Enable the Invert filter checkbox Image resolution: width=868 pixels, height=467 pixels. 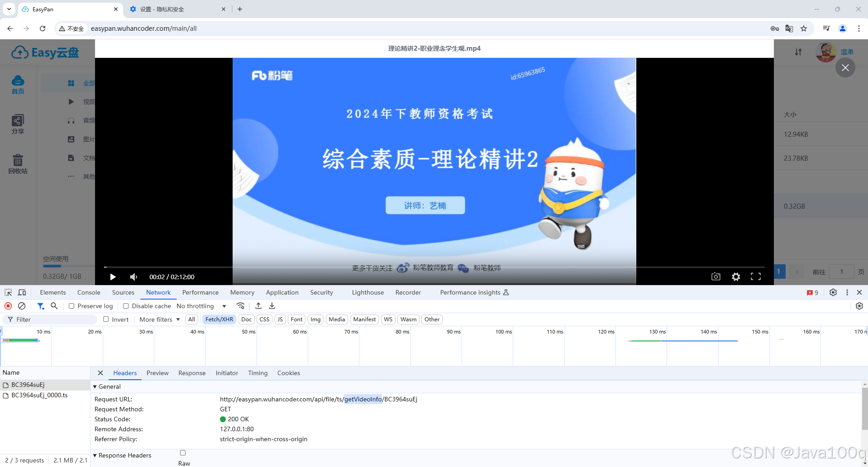tap(106, 319)
